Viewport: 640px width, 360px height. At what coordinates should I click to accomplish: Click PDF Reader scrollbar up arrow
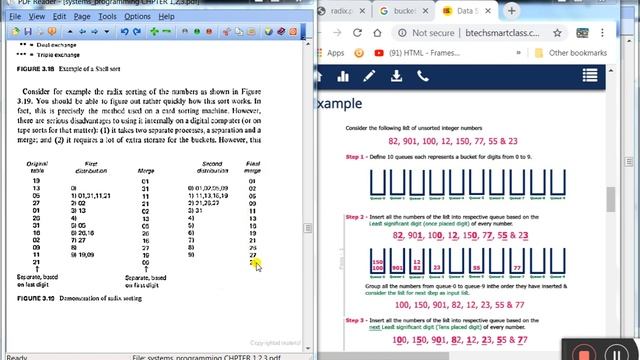pyautogui.click(x=308, y=44)
